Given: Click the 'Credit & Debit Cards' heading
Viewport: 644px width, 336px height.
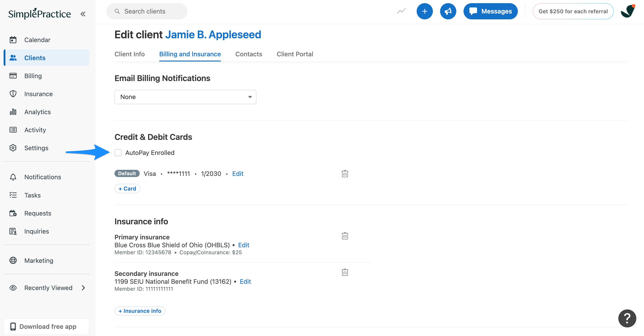Looking at the screenshot, I should (x=153, y=137).
